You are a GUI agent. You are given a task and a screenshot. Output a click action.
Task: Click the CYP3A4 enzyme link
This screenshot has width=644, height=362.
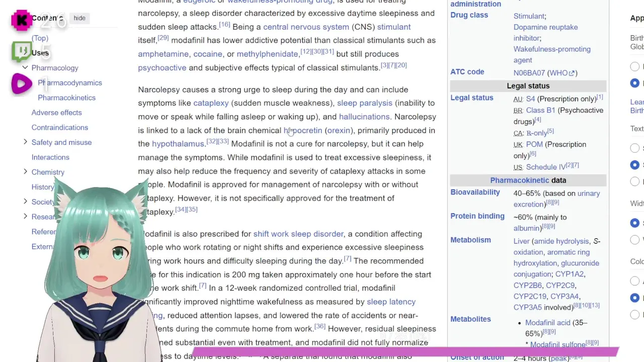coord(565,297)
